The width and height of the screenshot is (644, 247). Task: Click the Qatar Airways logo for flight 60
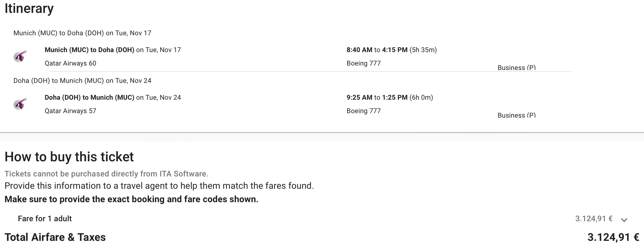point(20,57)
